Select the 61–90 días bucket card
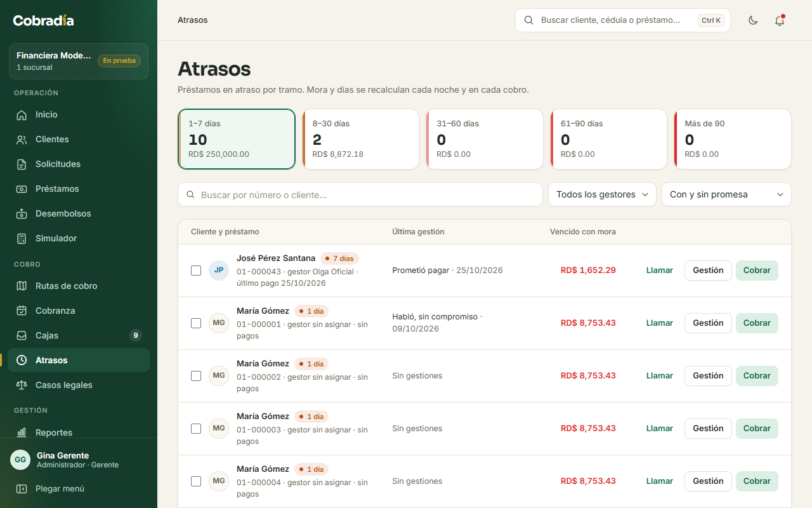 pos(608,139)
